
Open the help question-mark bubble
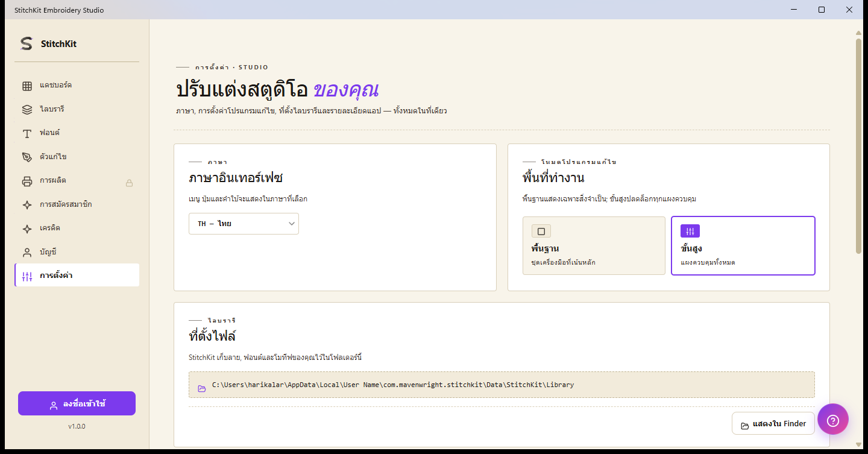click(x=833, y=420)
